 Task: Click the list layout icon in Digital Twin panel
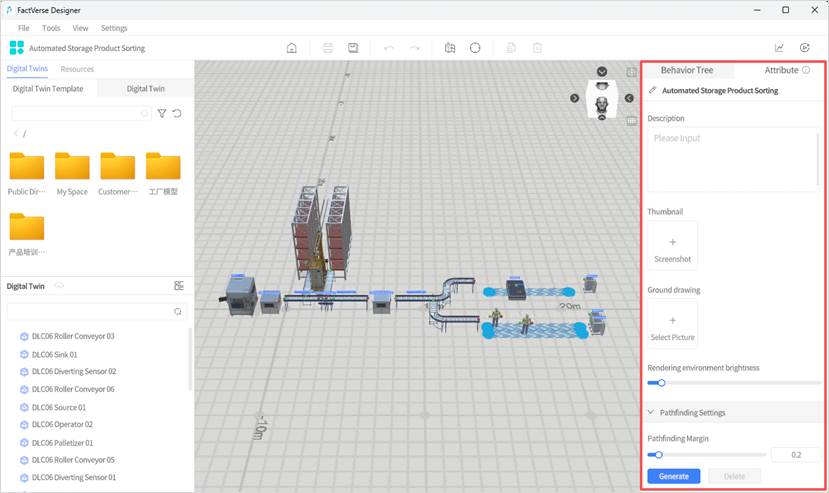(x=179, y=286)
